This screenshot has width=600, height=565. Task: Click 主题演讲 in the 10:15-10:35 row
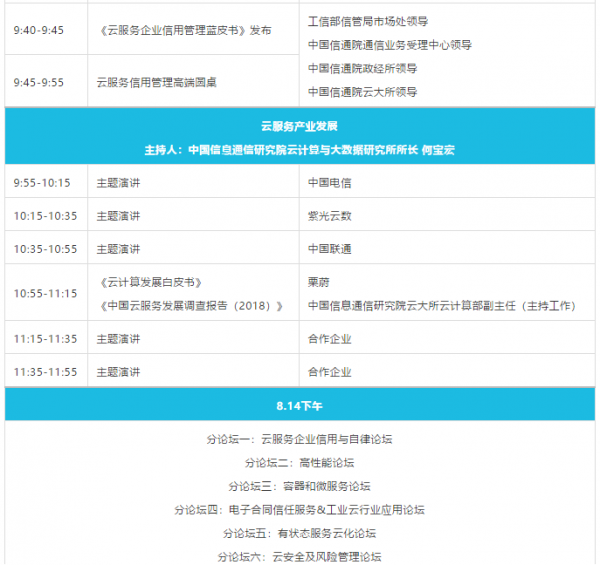118,215
